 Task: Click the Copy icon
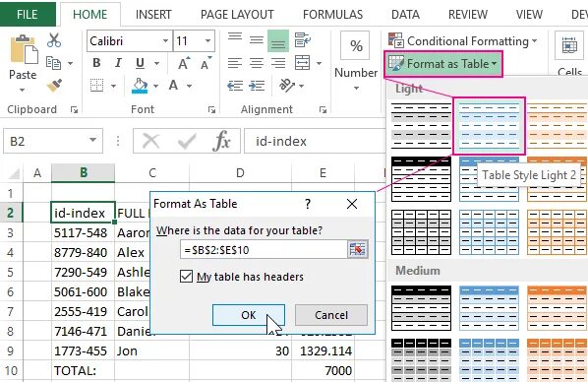53,63
